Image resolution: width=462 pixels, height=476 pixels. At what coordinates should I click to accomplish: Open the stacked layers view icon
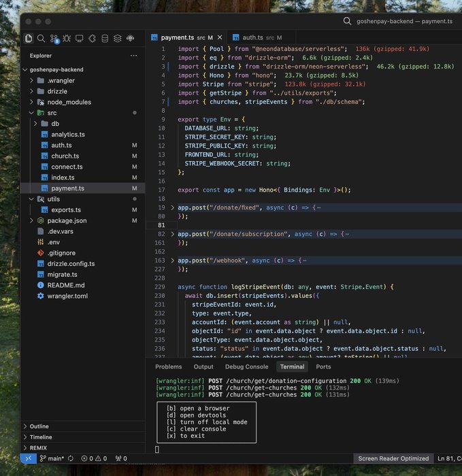[118, 38]
